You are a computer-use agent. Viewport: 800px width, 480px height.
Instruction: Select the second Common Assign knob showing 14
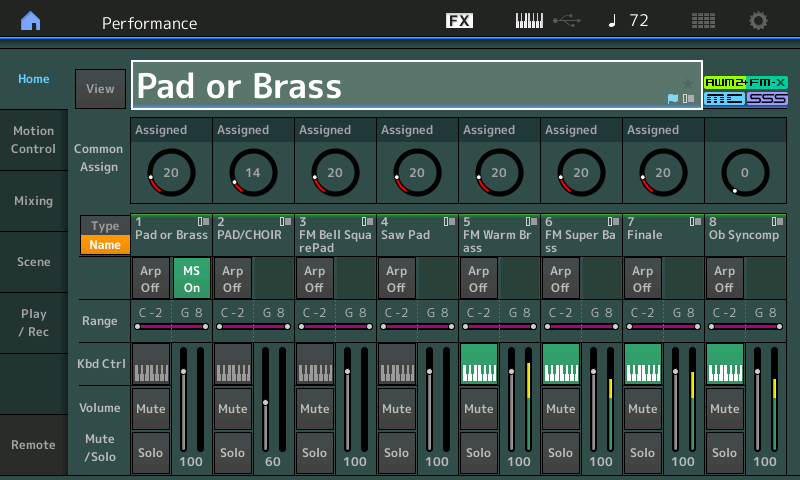coord(252,172)
